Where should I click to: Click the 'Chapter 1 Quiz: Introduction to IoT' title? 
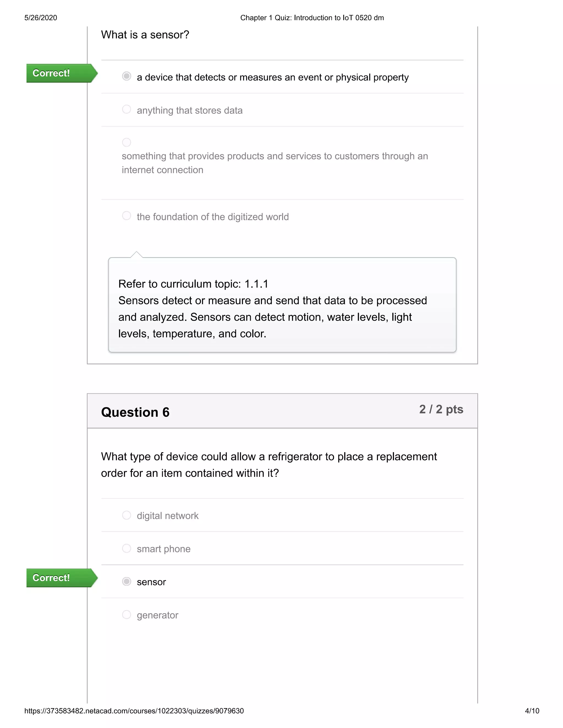(312, 18)
